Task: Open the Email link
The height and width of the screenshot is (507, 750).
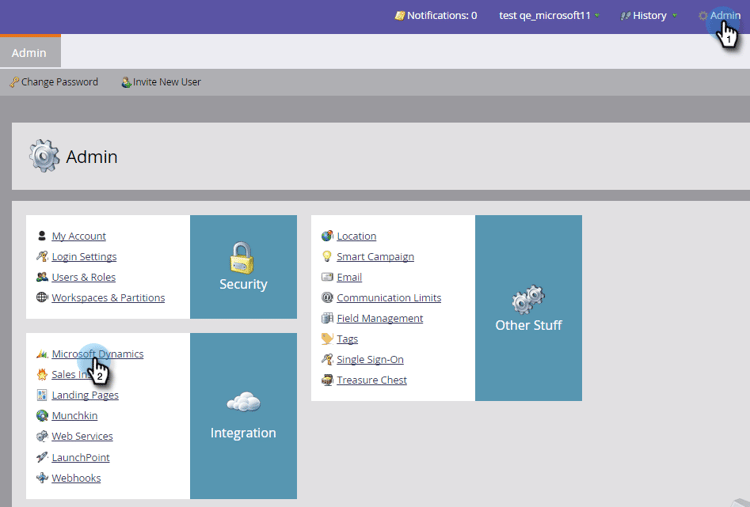Action: click(x=349, y=277)
